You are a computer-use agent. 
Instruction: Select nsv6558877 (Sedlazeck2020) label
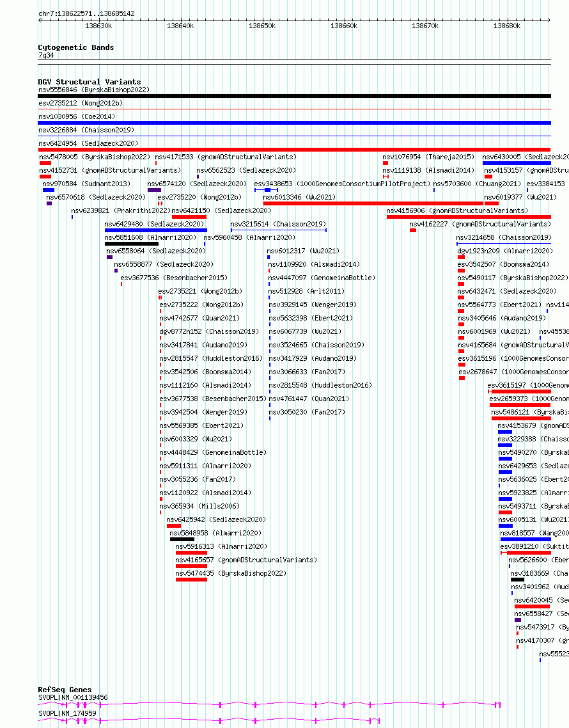tap(164, 265)
